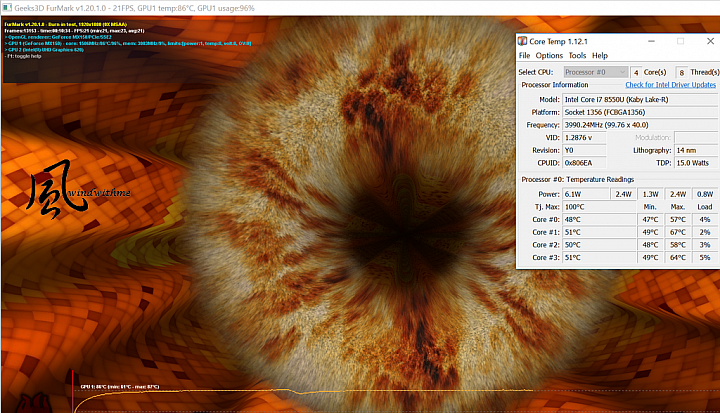Click the Check for Intel Driver Updates link
Screen dimensions: 720x413
pos(670,85)
